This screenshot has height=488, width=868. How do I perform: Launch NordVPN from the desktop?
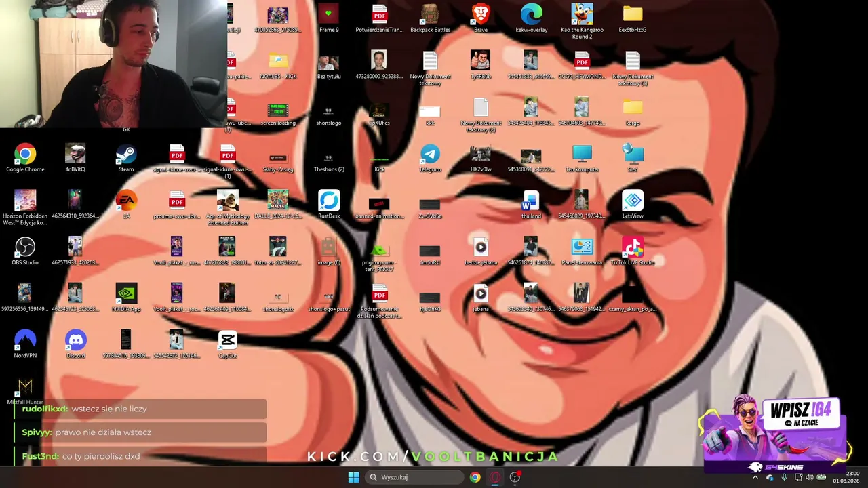pos(25,344)
